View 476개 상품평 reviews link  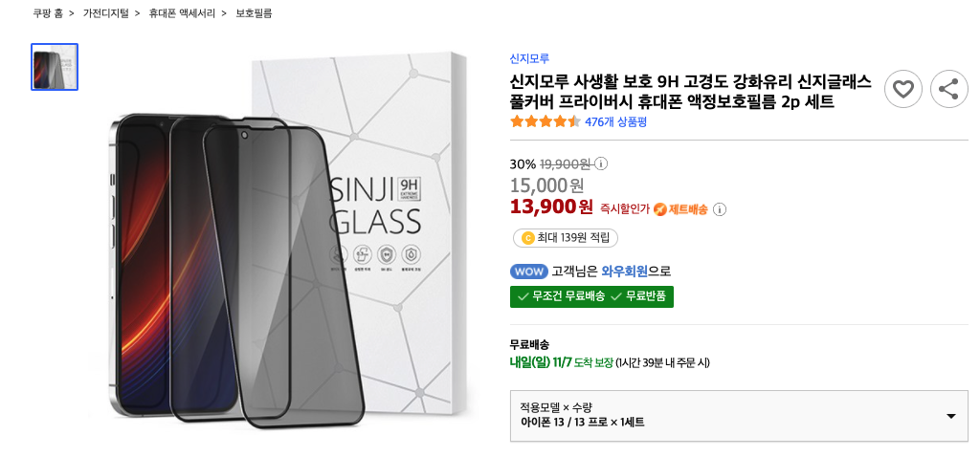(x=615, y=121)
